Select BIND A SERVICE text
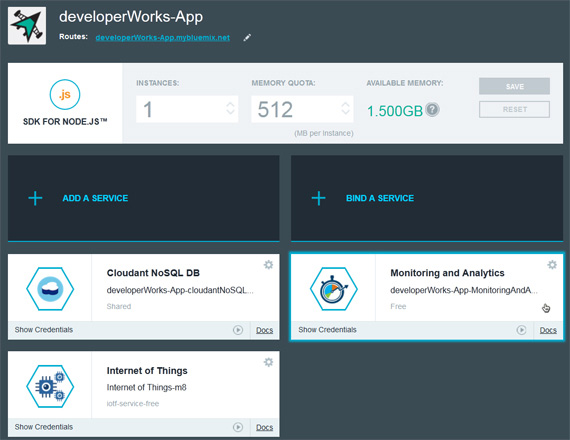Screen dimensions: 570x440 click(380, 198)
